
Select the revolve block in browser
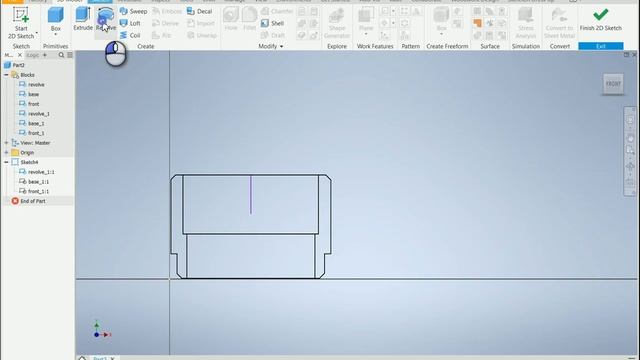click(32, 85)
